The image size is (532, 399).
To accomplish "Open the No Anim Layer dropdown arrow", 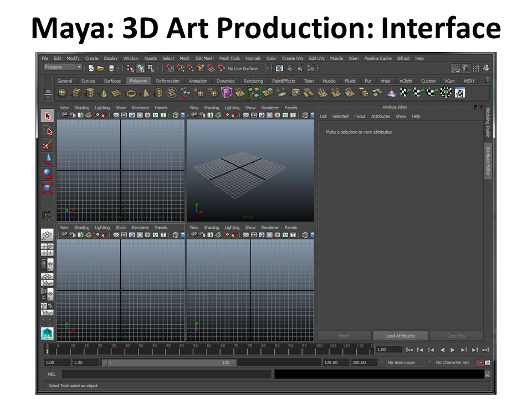I will 382,362.
